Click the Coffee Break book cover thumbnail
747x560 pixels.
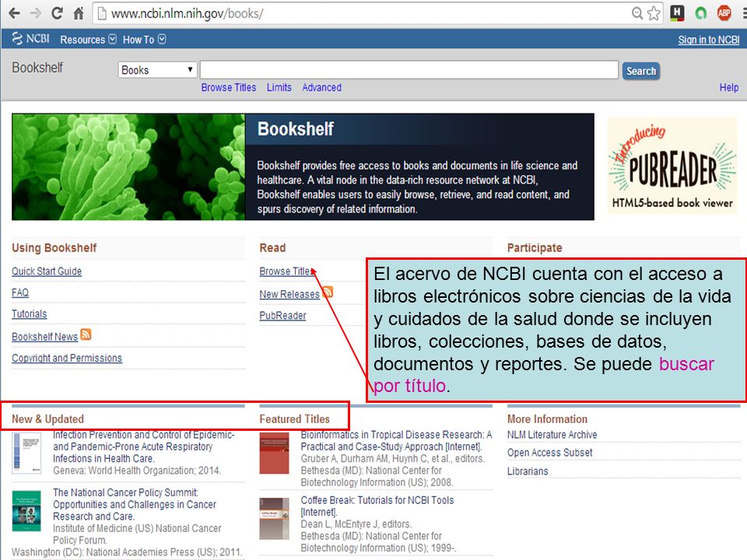point(274,519)
